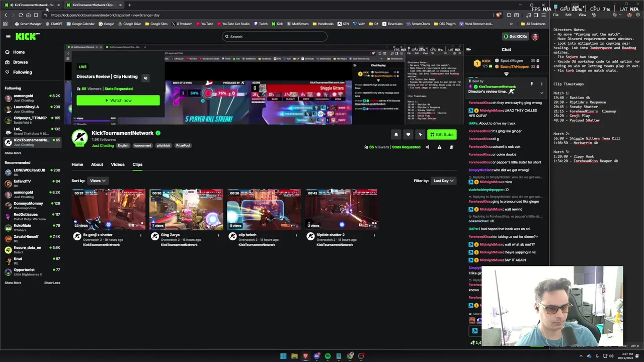Expand the chat leaderboard arrow
Screen dimensions: 644x362
pos(506,74)
